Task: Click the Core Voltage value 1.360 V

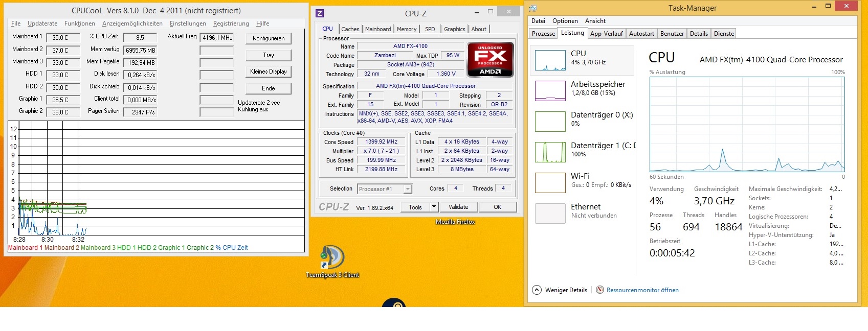Action: (446, 74)
